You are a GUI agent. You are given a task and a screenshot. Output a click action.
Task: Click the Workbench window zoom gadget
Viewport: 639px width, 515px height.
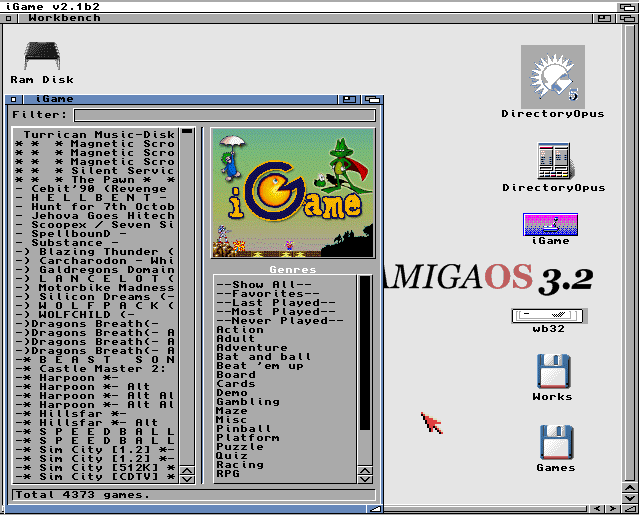click(604, 18)
